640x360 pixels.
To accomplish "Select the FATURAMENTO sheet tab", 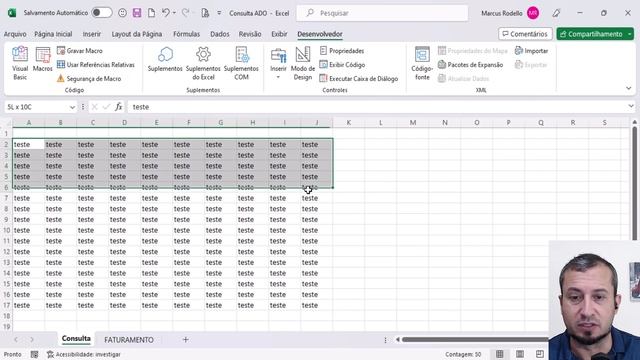I will [129, 340].
